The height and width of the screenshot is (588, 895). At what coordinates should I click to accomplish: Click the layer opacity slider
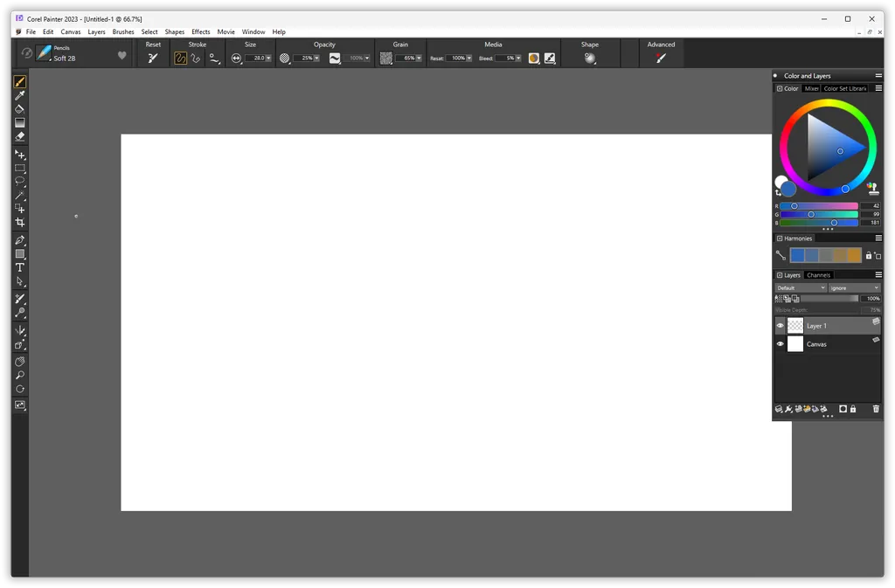(x=830, y=298)
